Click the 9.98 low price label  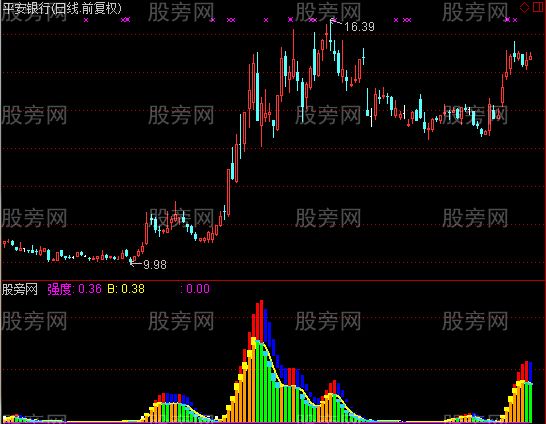(155, 265)
